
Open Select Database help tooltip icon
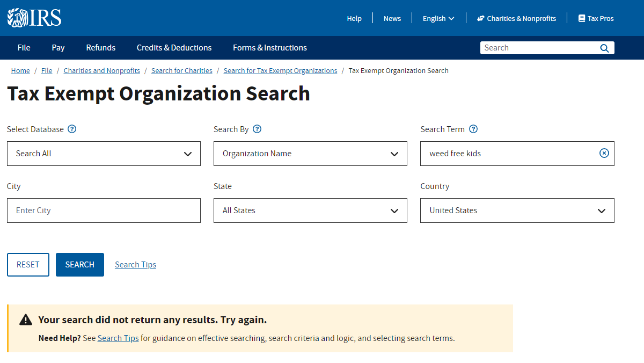point(72,129)
